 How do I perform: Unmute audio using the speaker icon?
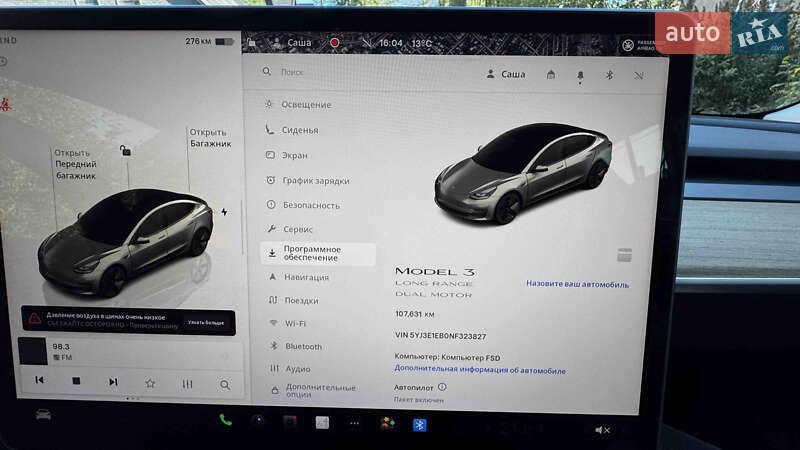(x=602, y=430)
